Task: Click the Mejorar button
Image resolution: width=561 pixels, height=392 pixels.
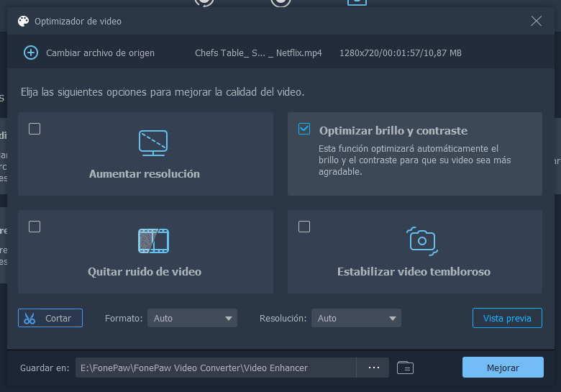Action: point(503,368)
